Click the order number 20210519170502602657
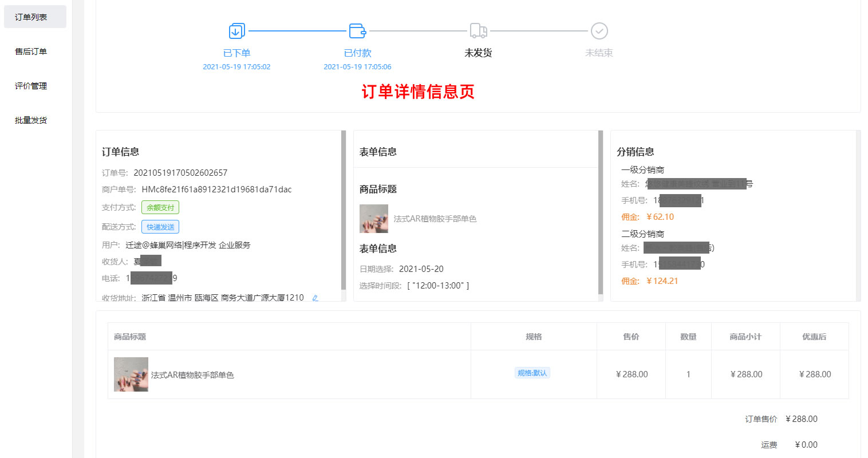 click(x=180, y=173)
